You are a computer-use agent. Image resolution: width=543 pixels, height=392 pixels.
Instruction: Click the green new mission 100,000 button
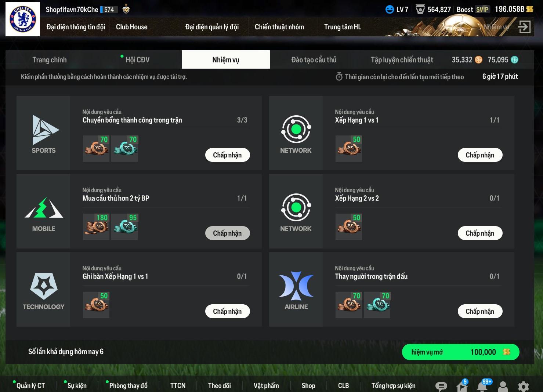point(460,352)
